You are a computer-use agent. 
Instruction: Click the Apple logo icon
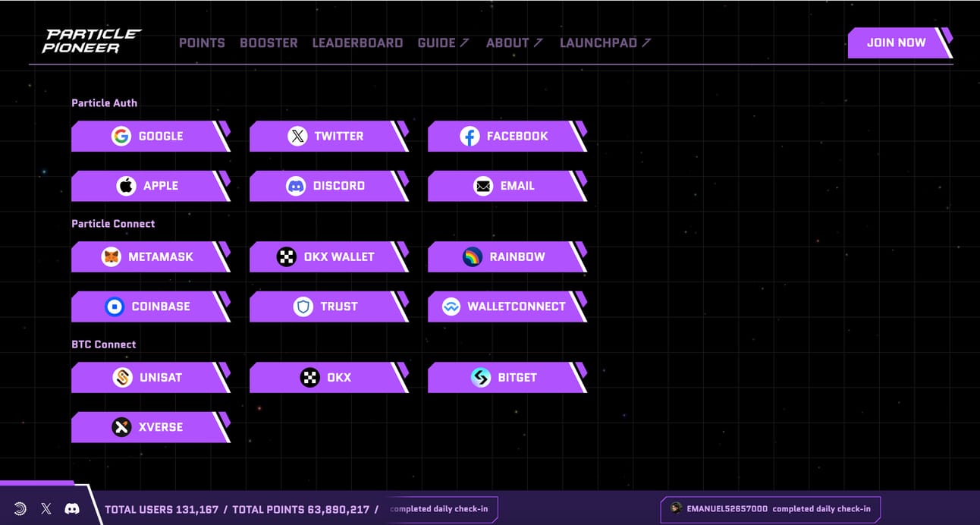pos(126,186)
